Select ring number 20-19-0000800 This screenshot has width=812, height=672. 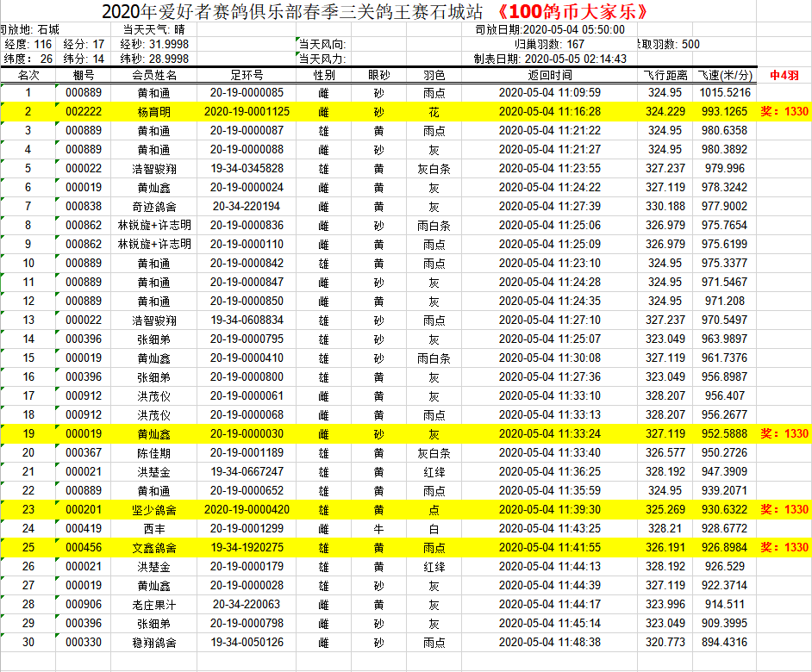tap(247, 376)
